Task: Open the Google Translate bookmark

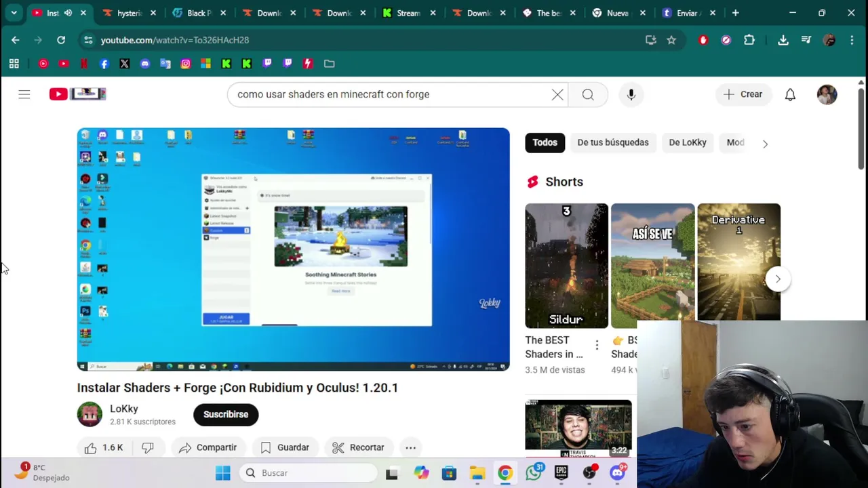Action: [x=165, y=64]
